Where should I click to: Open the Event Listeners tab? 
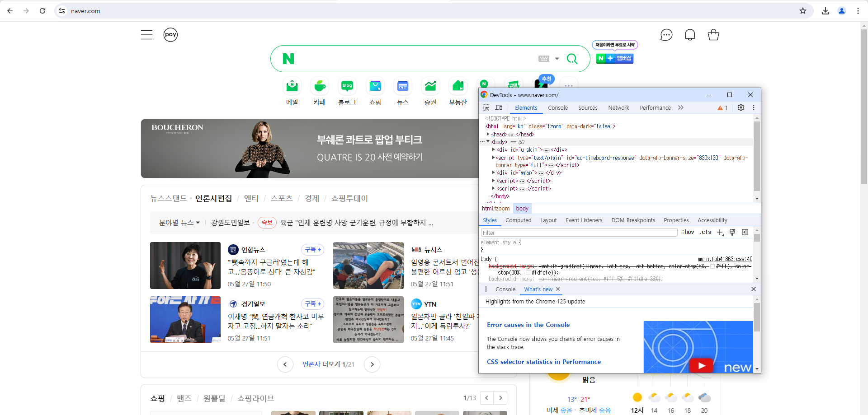click(584, 220)
